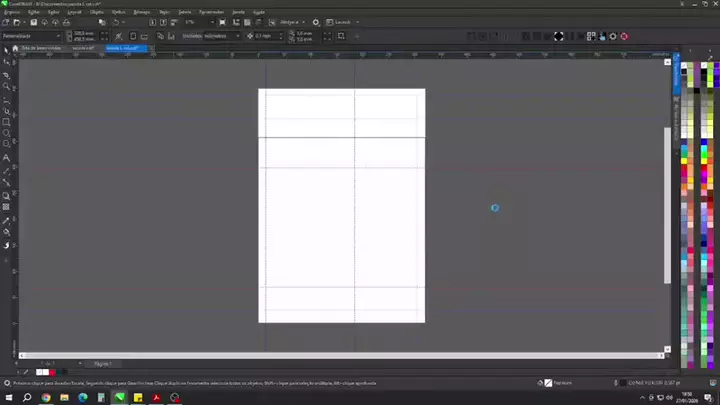The height and width of the screenshot is (405, 720).
Task: Switch to the Tela de boas-vindas tab
Action: point(42,48)
